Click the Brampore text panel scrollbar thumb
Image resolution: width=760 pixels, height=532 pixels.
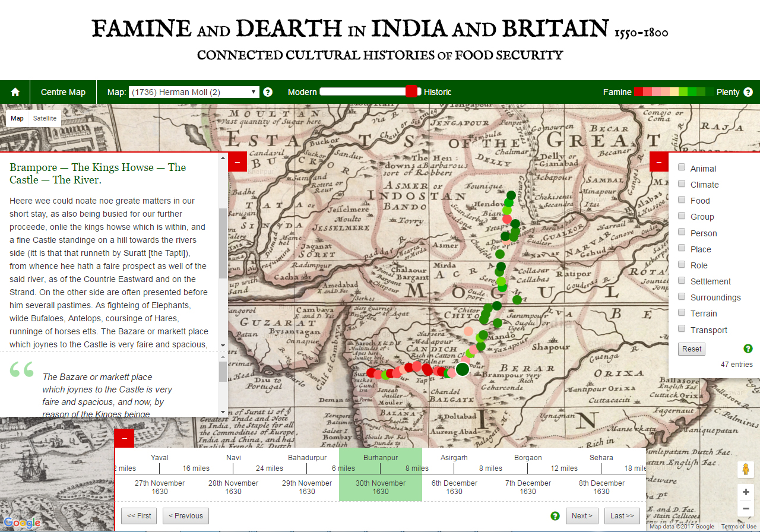(x=223, y=243)
